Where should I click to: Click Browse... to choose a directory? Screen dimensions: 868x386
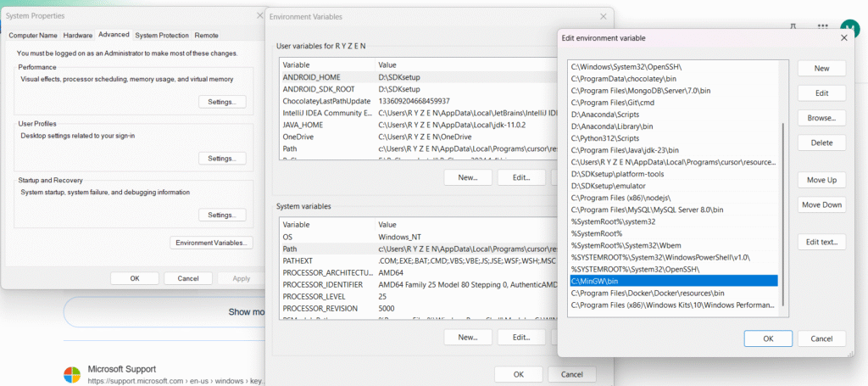coord(821,118)
